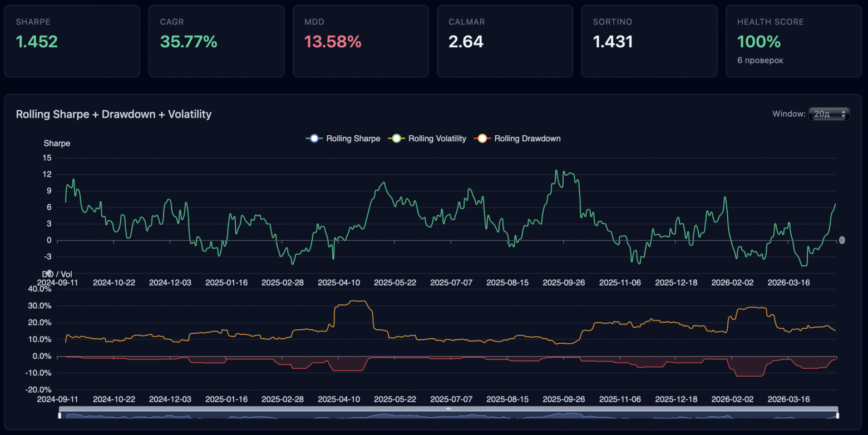Image resolution: width=868 pixels, height=435 pixels.
Task: Click the Rolling Sharpe legend marker icon
Action: pos(314,139)
